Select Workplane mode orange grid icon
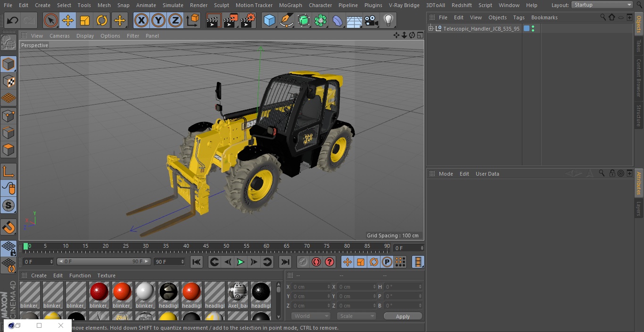 tap(8, 98)
